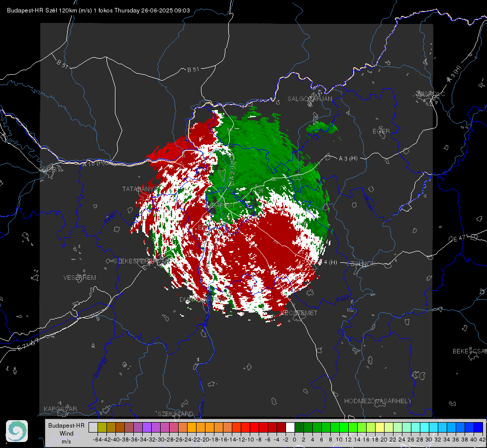Click the radar title text with date 26-06-2025 09:03

(98, 10)
